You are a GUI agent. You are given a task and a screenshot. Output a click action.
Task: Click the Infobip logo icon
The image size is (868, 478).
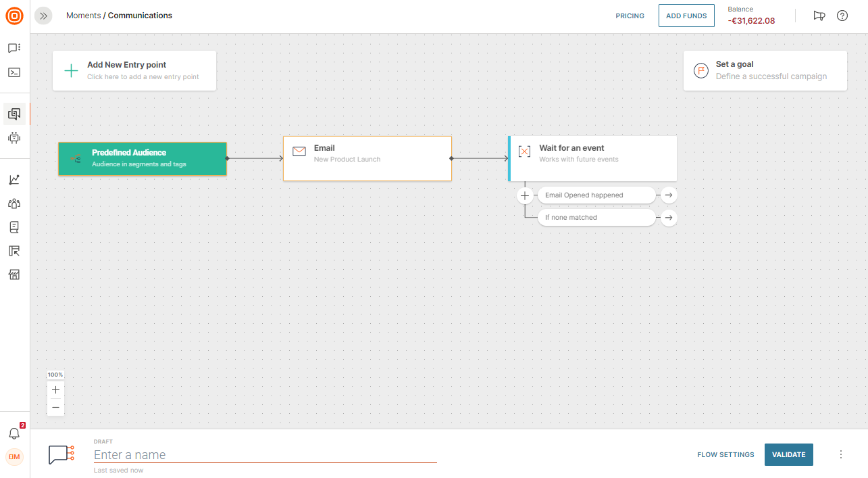pos(14,16)
